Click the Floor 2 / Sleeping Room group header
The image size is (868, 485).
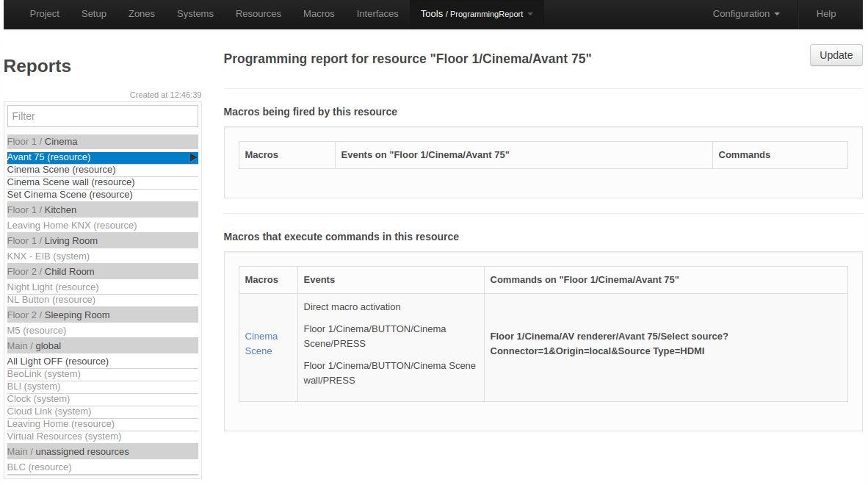coord(102,315)
